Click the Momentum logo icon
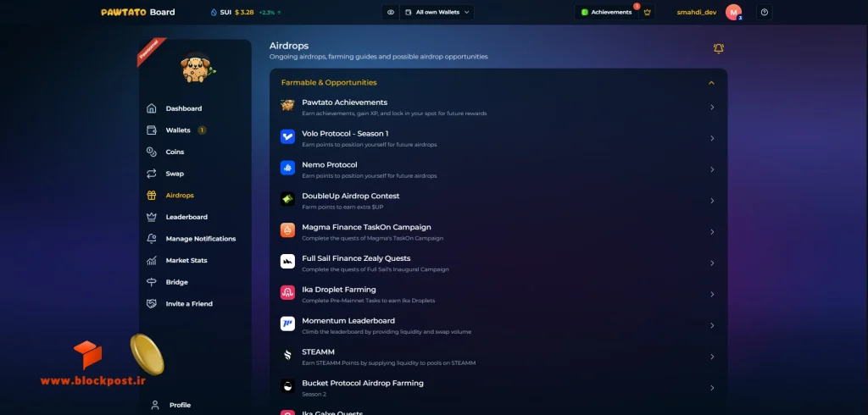The image size is (868, 415). point(287,324)
